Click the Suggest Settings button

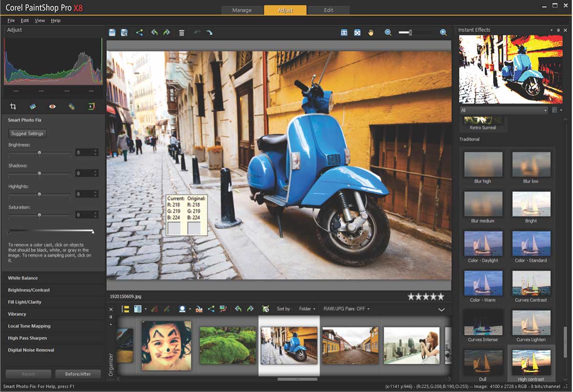coord(27,134)
